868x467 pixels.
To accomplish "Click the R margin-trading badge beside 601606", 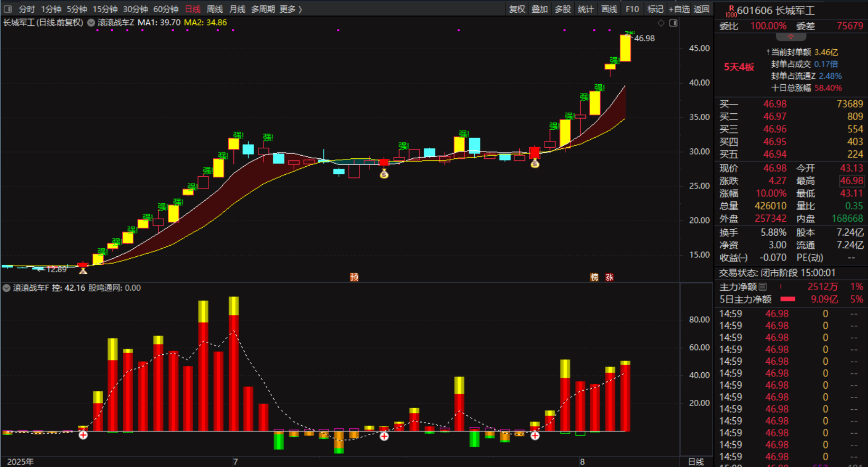I will pos(731,11).
